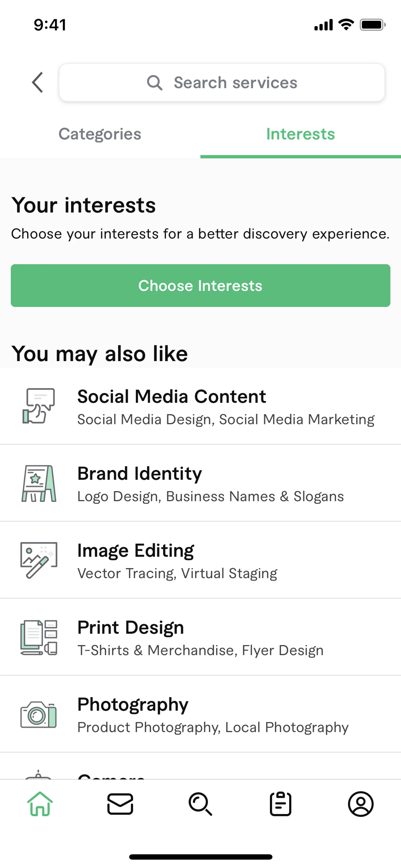Open the Home tab icon

(40, 804)
